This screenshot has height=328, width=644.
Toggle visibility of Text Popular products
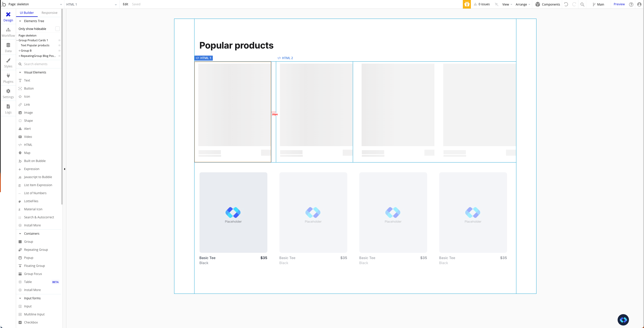coord(59,46)
